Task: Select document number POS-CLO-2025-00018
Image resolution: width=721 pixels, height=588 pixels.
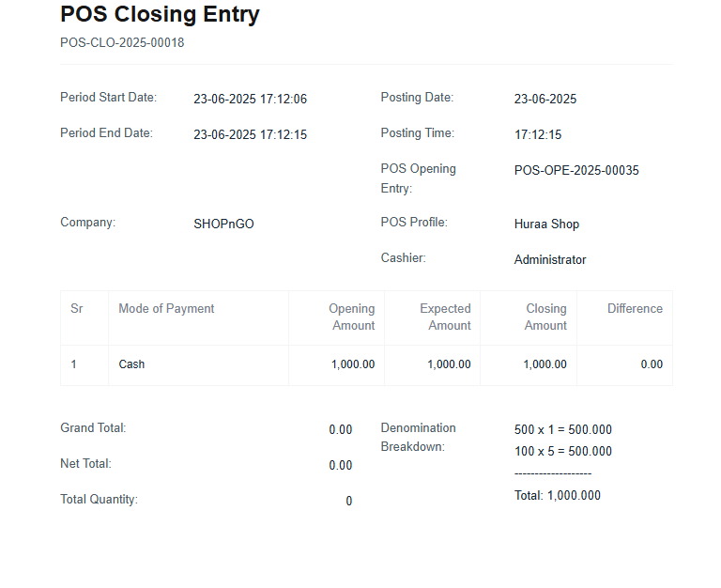Action: 122,43
